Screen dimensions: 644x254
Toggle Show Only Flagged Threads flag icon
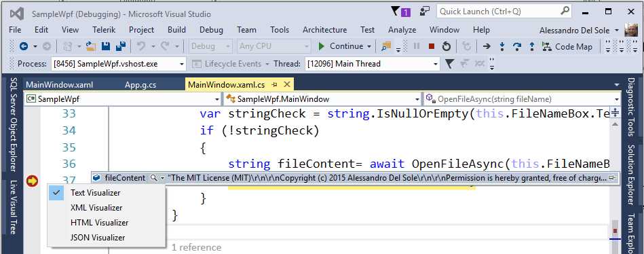450,64
